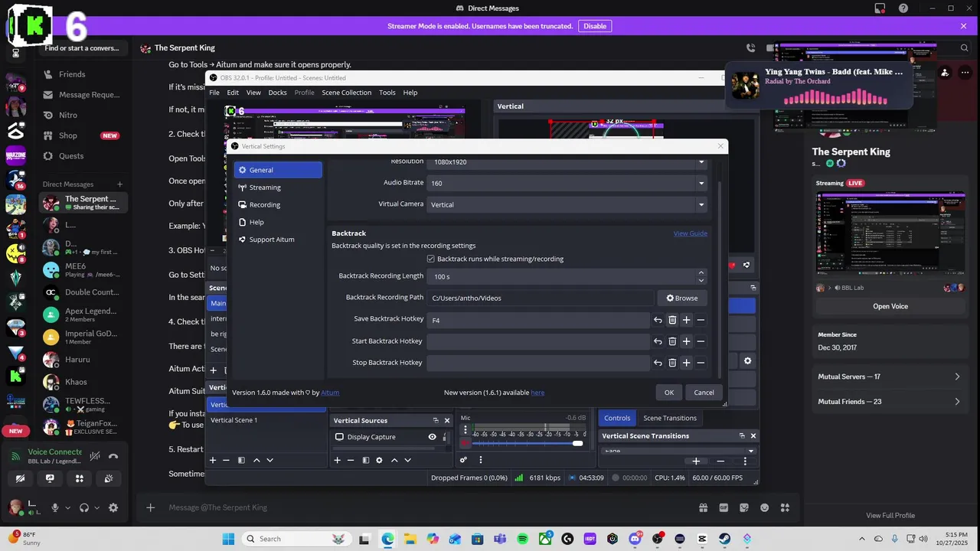Open Discord headphone output options arrow

(96, 507)
